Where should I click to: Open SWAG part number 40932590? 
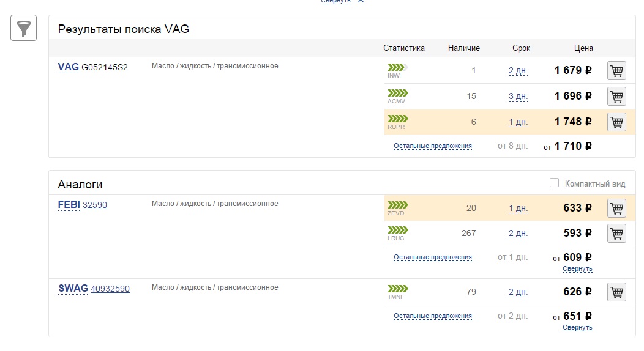click(x=110, y=289)
